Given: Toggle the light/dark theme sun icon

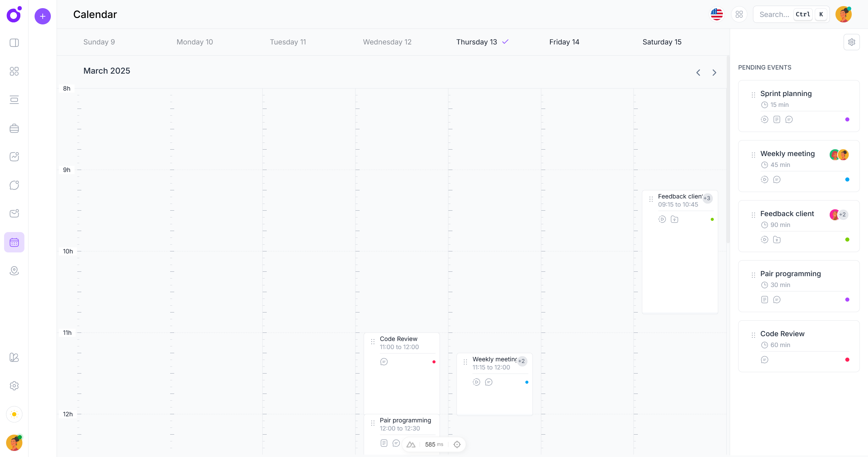Looking at the screenshot, I should tap(14, 414).
